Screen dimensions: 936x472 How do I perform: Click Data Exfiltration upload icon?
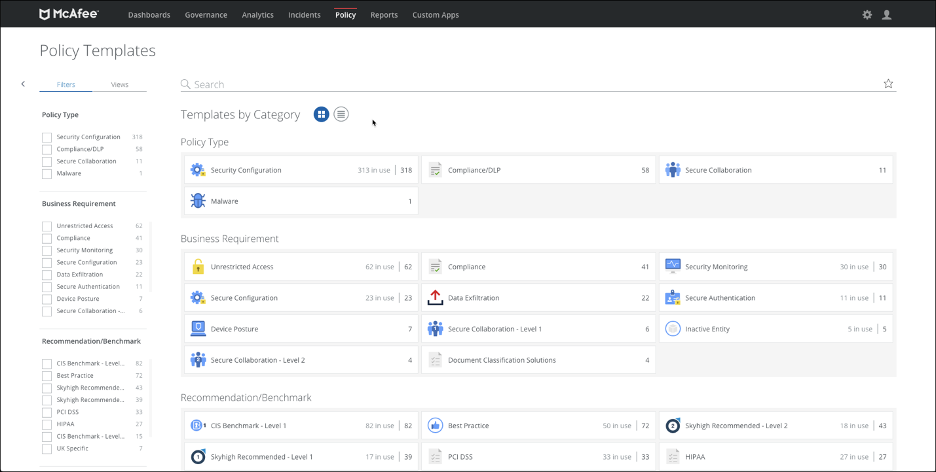435,298
